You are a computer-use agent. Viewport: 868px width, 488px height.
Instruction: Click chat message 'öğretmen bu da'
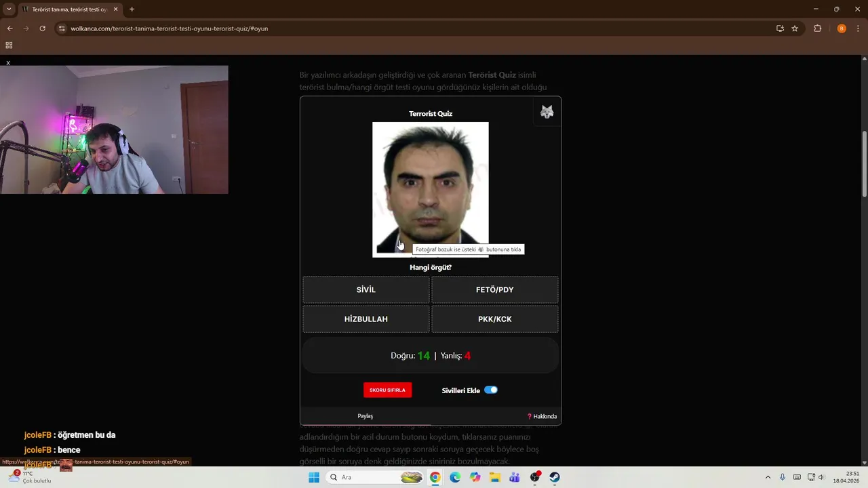86,434
